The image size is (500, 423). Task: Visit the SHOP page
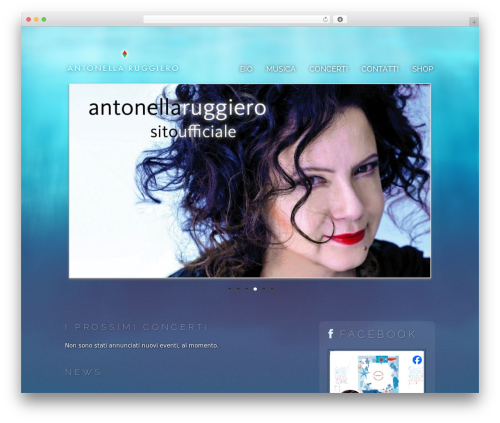click(x=422, y=69)
